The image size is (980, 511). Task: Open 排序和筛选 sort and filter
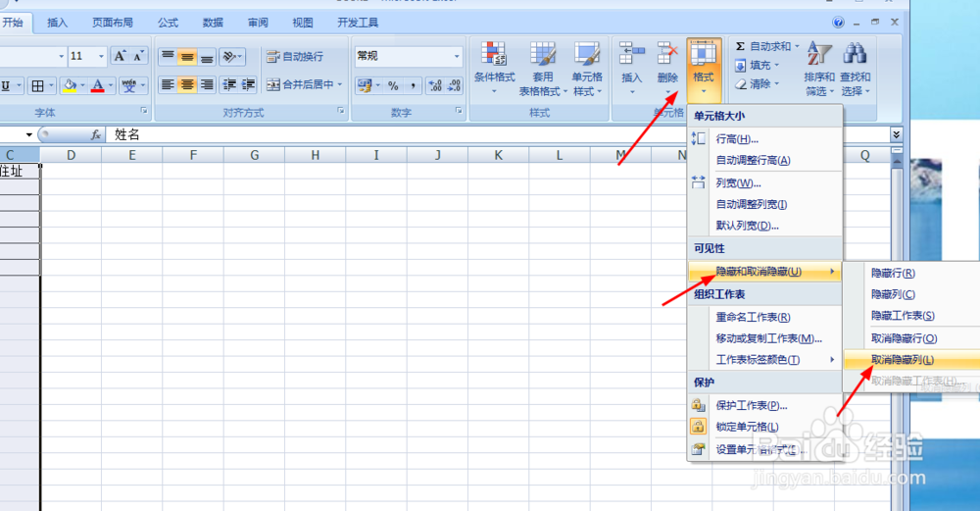(x=818, y=69)
